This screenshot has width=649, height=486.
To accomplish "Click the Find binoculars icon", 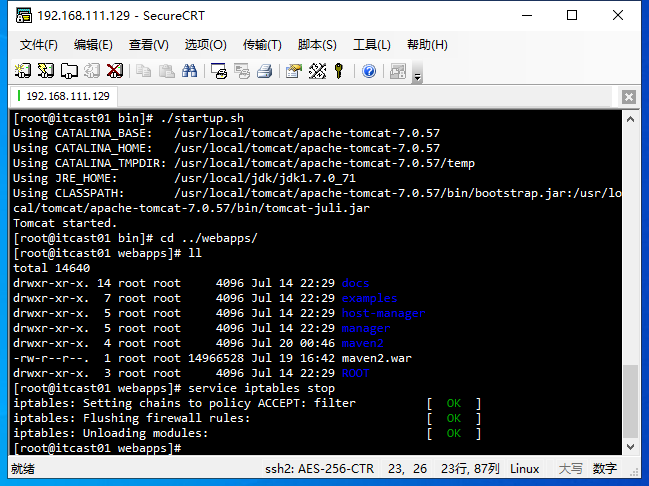I will (x=190, y=71).
